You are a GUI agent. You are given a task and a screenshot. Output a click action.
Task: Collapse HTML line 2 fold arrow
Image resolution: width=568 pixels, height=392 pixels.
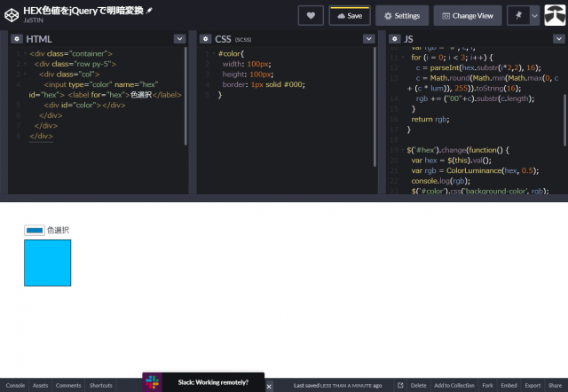pyautogui.click(x=25, y=64)
